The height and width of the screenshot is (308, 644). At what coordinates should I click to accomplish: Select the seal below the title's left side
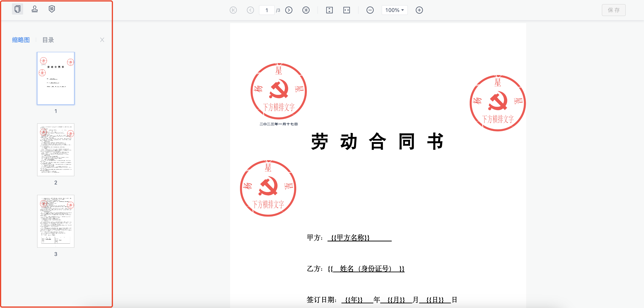tap(268, 188)
